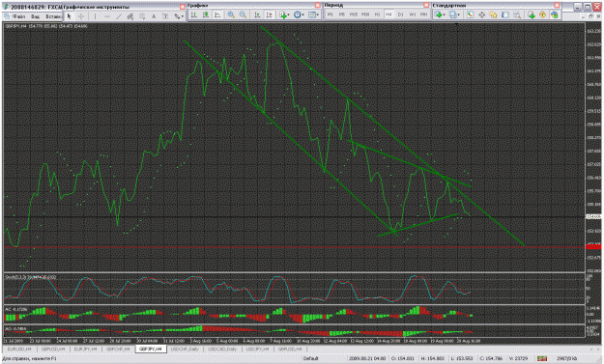Choose the trendline drawing tool

[119, 16]
